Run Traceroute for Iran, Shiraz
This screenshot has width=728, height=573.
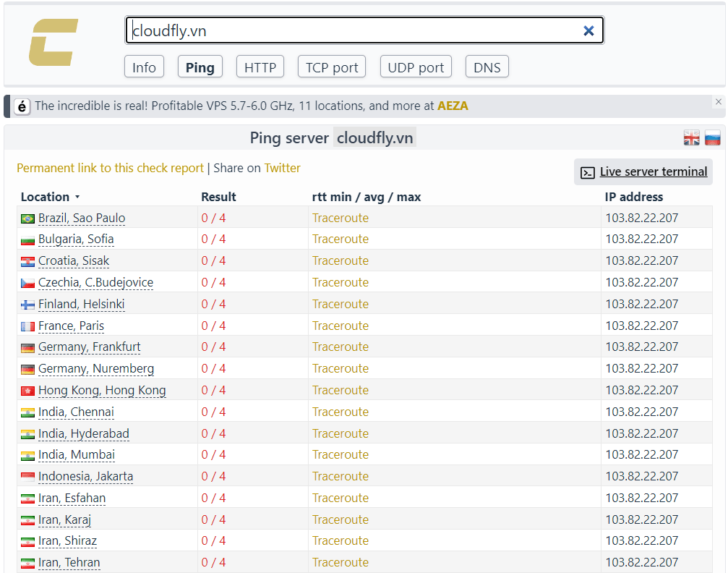341,540
